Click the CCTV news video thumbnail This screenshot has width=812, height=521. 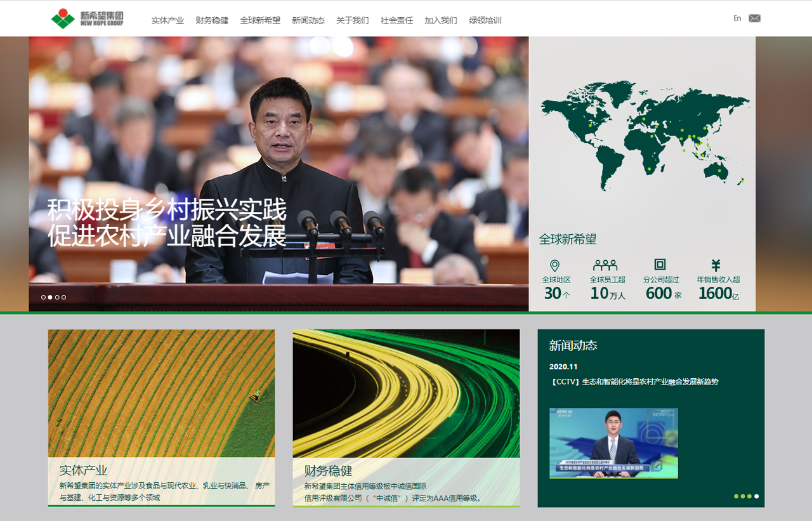613,443
